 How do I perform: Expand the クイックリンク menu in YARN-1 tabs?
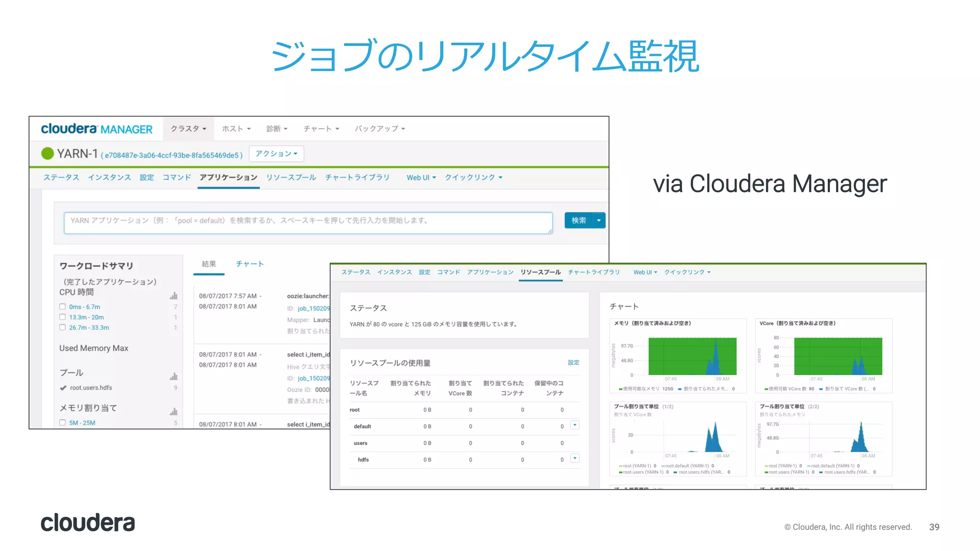click(x=474, y=177)
